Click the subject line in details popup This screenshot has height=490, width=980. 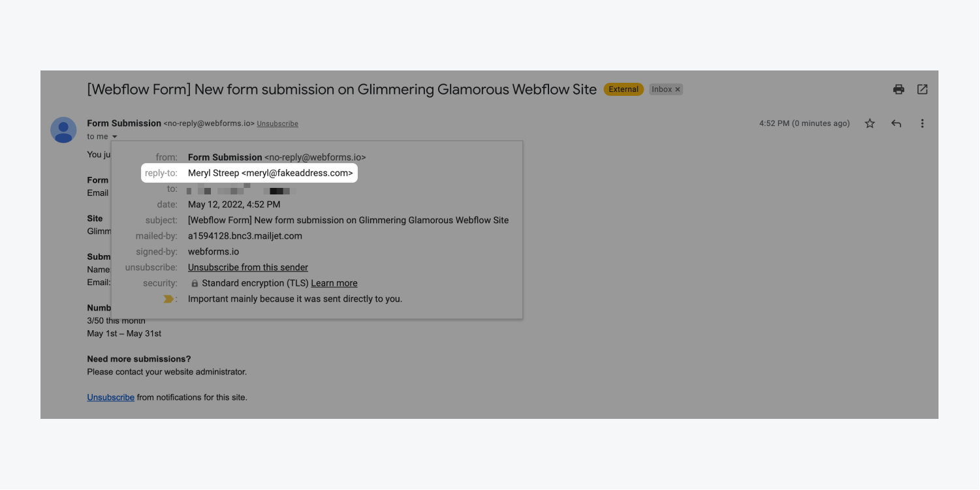pos(348,220)
